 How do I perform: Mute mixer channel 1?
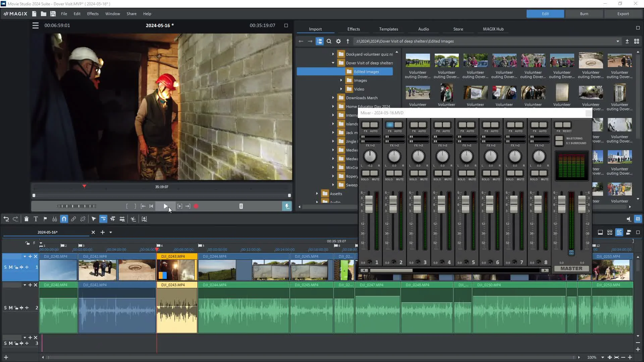click(374, 173)
